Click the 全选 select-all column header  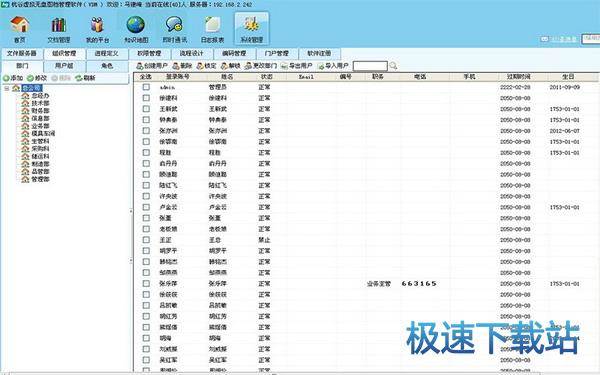146,77
